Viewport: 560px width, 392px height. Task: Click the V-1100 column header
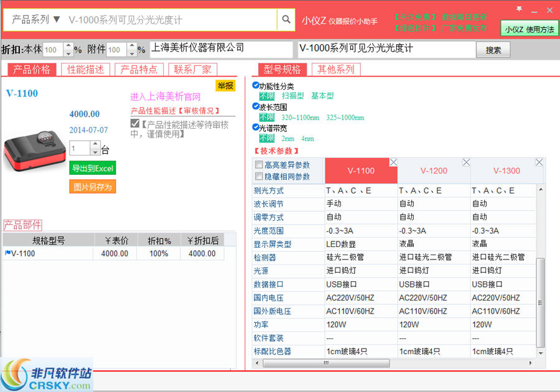[361, 170]
